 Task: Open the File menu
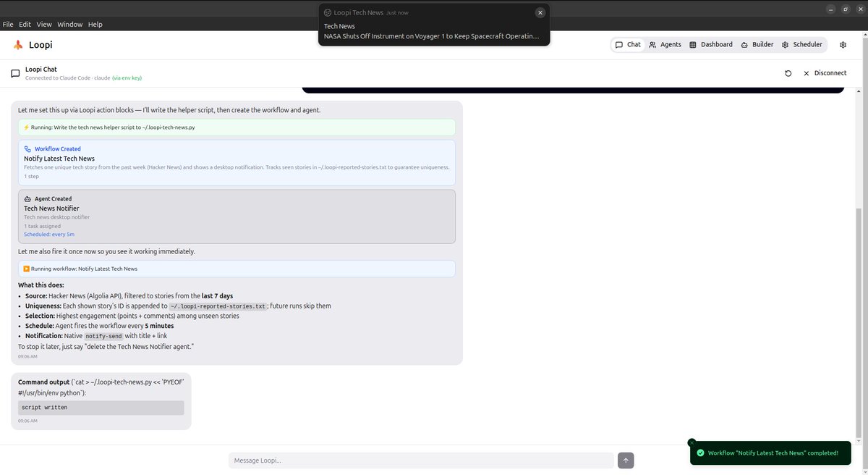(8, 24)
